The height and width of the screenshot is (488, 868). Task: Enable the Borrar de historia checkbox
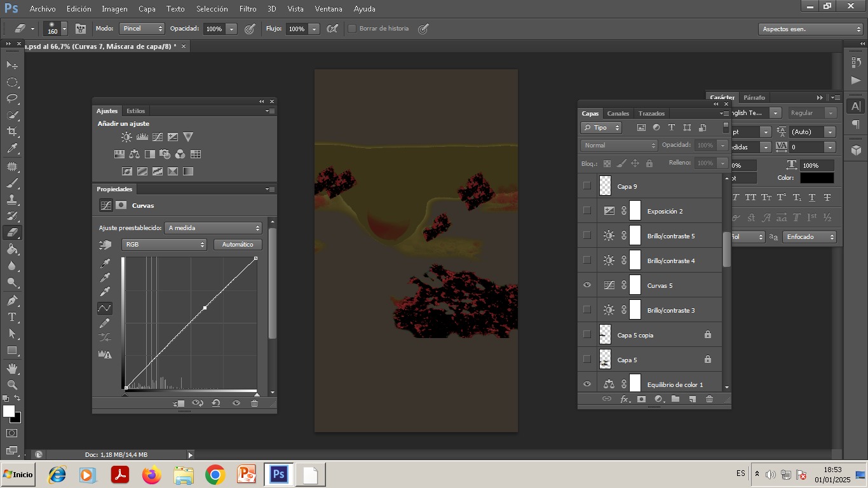point(352,29)
